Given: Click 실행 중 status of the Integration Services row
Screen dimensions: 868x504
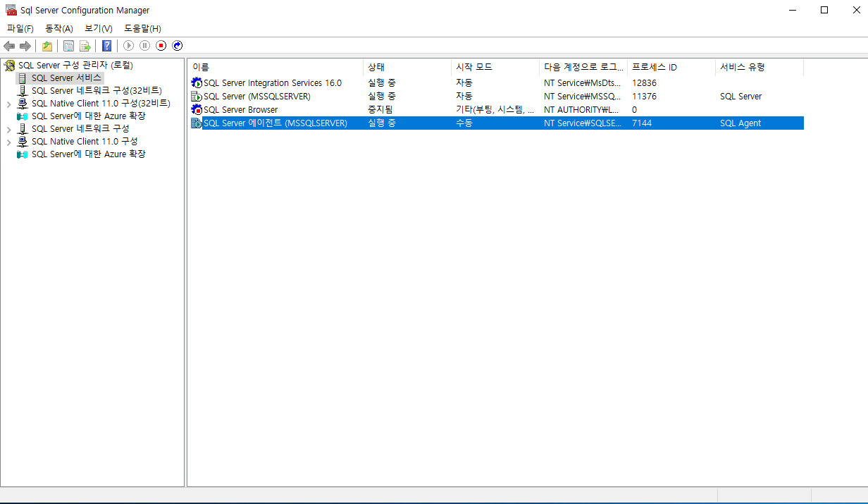Looking at the screenshot, I should [382, 83].
